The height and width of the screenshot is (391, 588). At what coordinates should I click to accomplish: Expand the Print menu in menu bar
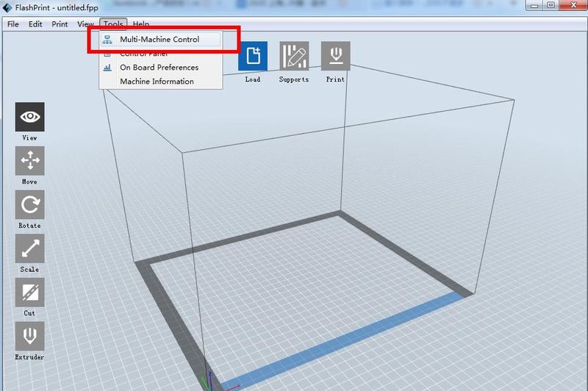pyautogui.click(x=60, y=24)
